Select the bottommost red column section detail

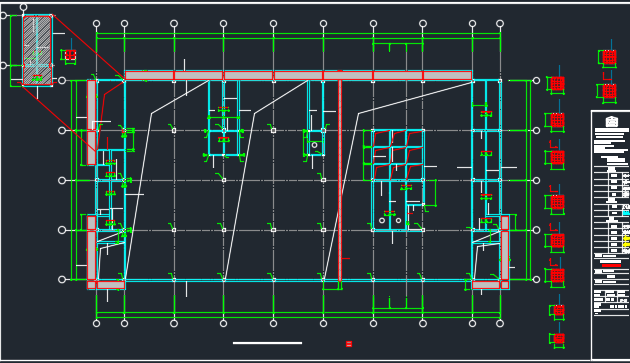coord(559,338)
